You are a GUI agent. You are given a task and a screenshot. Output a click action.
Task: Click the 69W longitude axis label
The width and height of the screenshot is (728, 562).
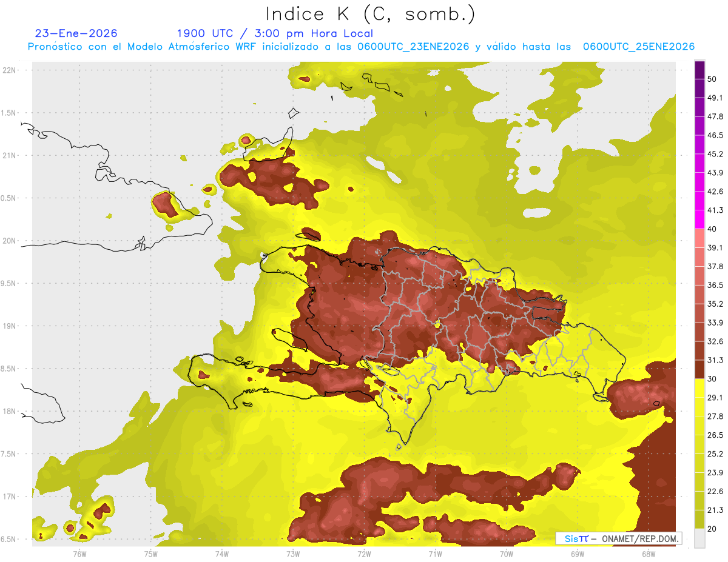(x=578, y=554)
